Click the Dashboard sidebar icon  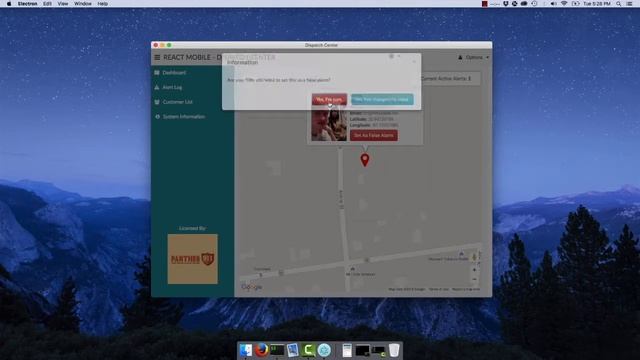pos(157,73)
